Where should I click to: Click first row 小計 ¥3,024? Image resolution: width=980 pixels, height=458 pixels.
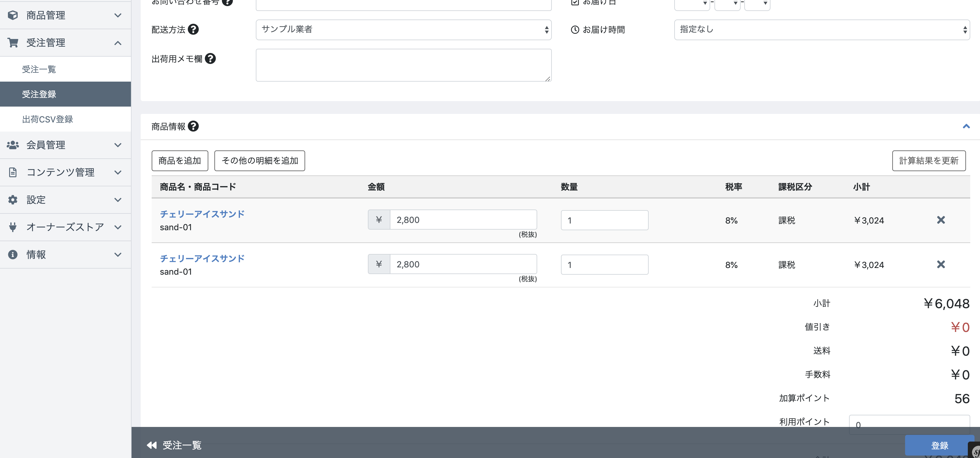(869, 220)
